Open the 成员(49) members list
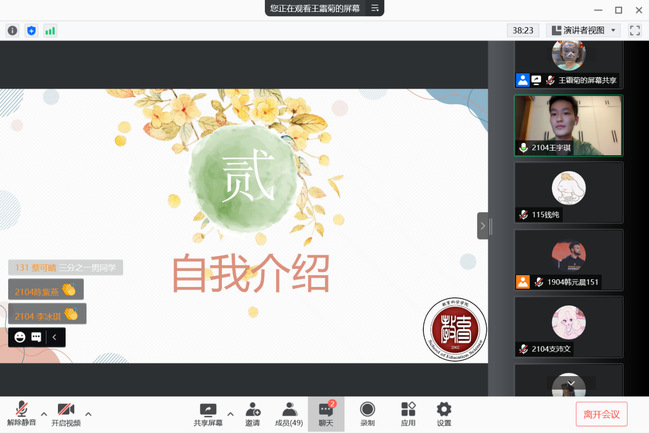 coord(289,410)
